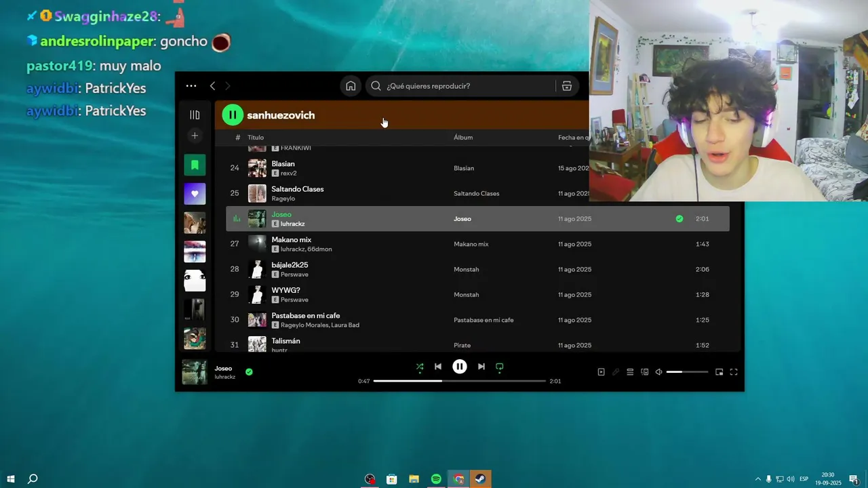The width and height of the screenshot is (868, 488).
Task: Open the Windows Start menu
Action: [x=11, y=479]
